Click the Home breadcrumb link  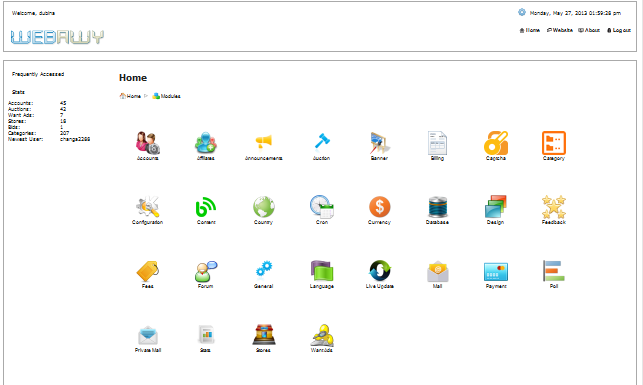click(x=130, y=96)
